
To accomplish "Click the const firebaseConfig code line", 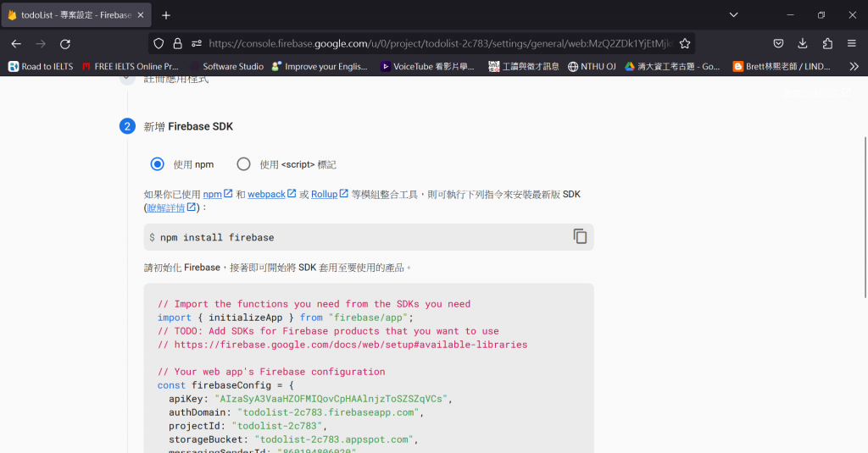I will pyautogui.click(x=225, y=385).
